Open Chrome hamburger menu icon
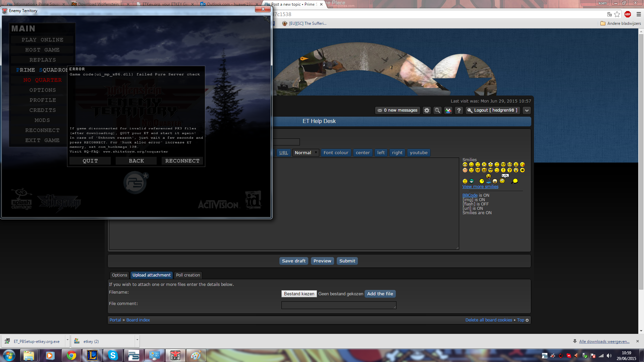This screenshot has width=644, height=362. tap(639, 14)
